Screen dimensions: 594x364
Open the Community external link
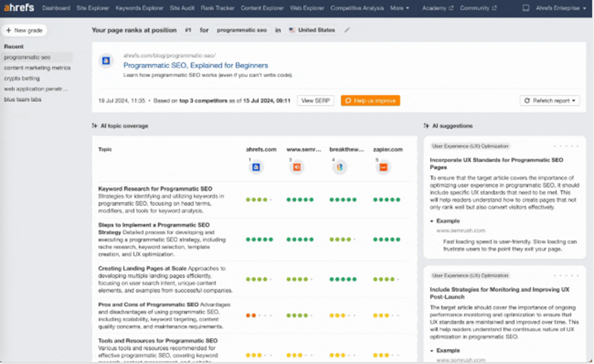[x=478, y=8]
